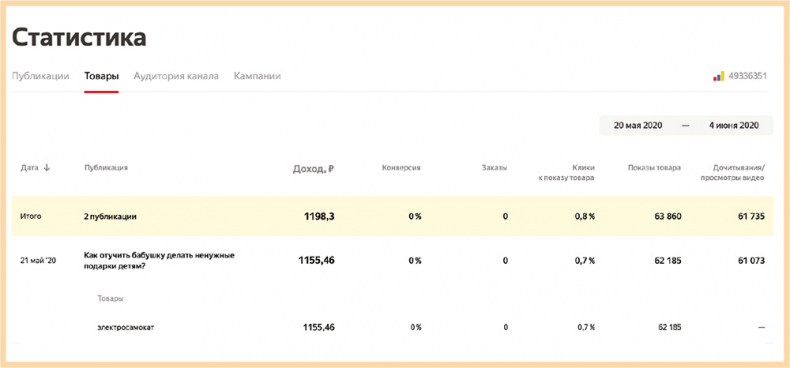790x368 pixels.
Task: Click the Показы товара column header
Action: coord(654,168)
